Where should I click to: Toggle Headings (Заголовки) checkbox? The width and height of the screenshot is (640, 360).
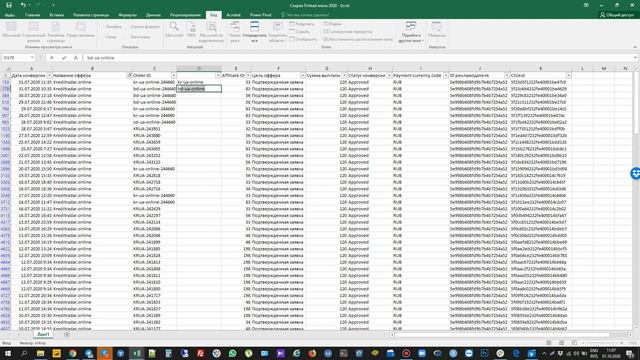click(x=138, y=37)
